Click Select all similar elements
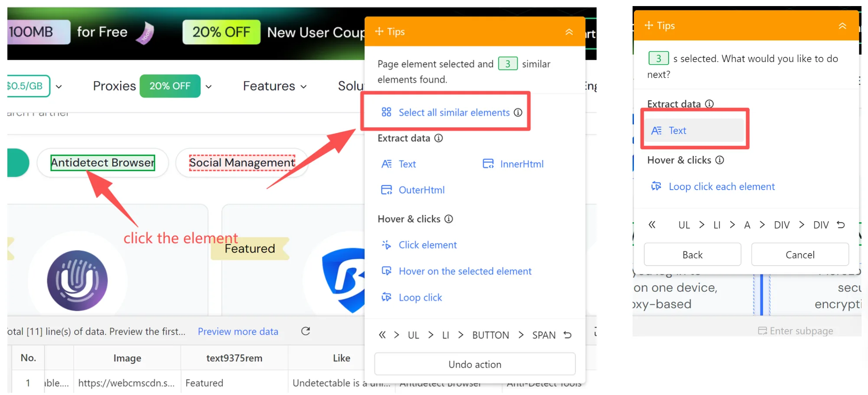This screenshot has width=868, height=395. 454,112
